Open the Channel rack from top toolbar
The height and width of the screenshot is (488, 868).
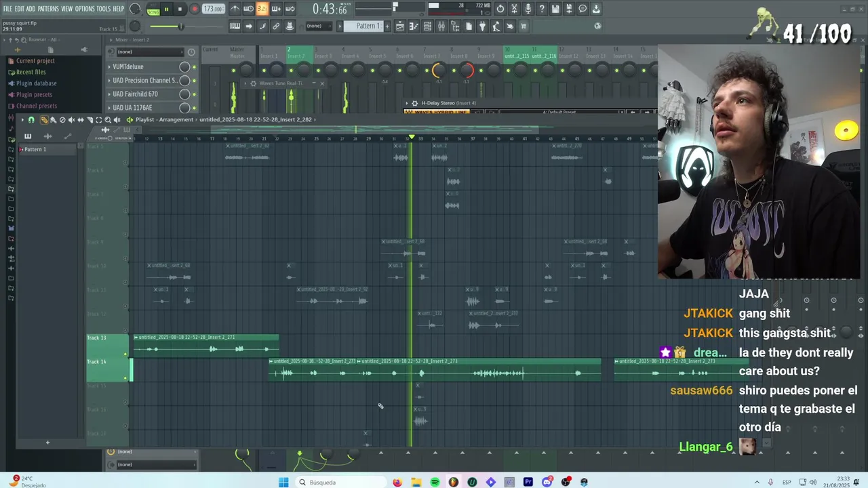pos(427,26)
